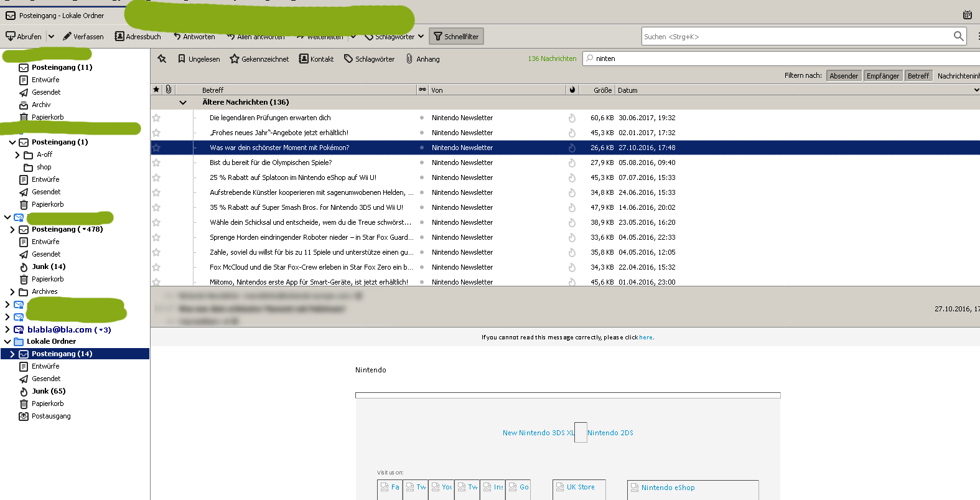Sort messages by the Von column
980x500 pixels.
(x=498, y=90)
